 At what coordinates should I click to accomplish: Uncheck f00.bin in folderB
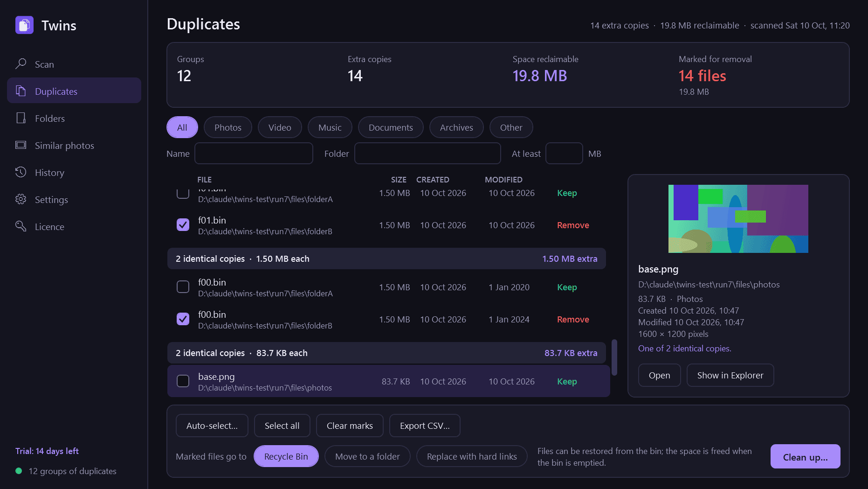point(183,319)
